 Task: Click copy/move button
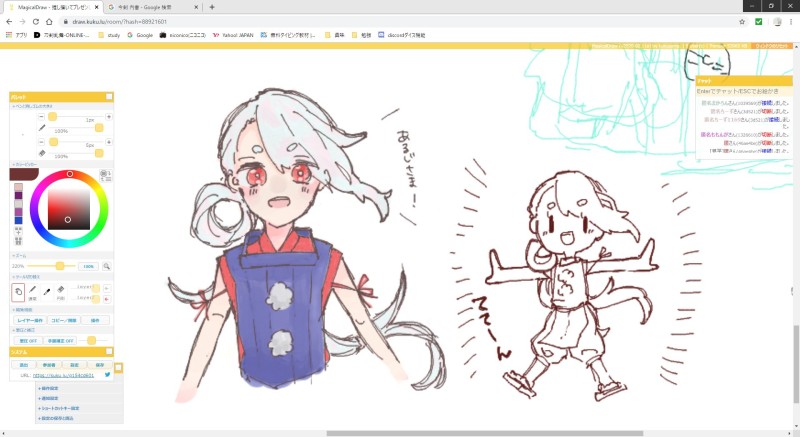click(64, 320)
